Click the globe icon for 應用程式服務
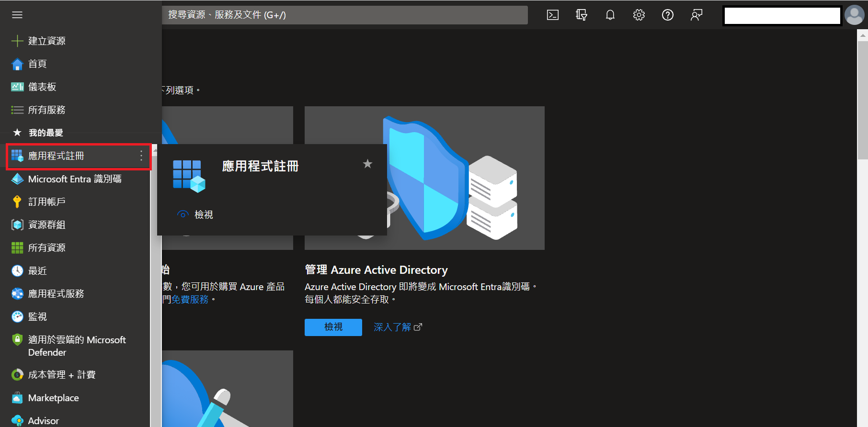 tap(17, 293)
